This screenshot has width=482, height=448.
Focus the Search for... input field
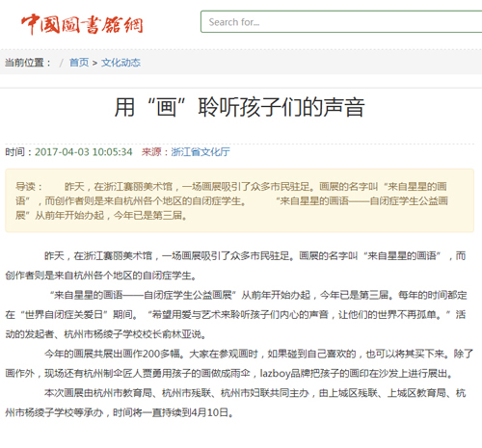tap(341, 22)
